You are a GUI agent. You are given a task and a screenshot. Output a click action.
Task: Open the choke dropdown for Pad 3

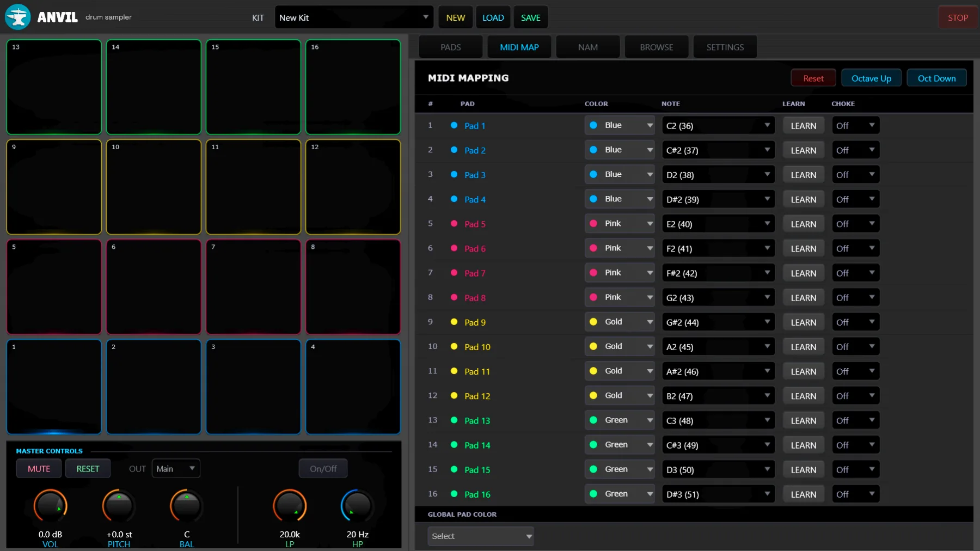click(x=855, y=175)
